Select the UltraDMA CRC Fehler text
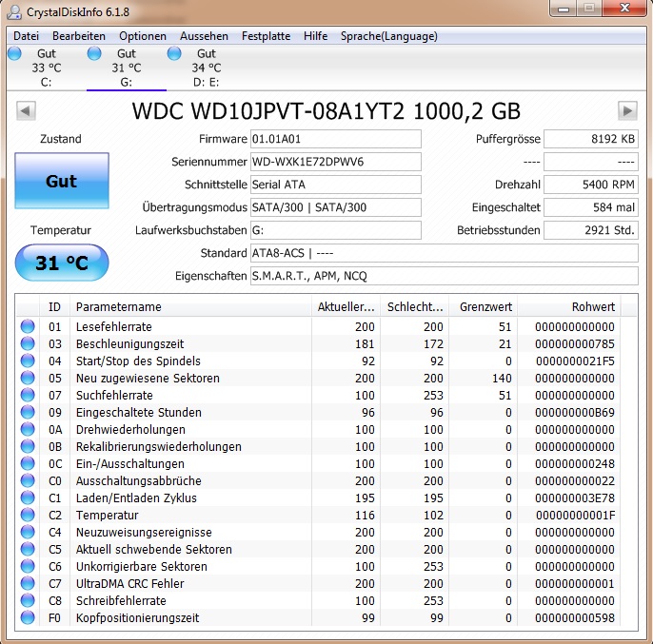 tap(129, 584)
